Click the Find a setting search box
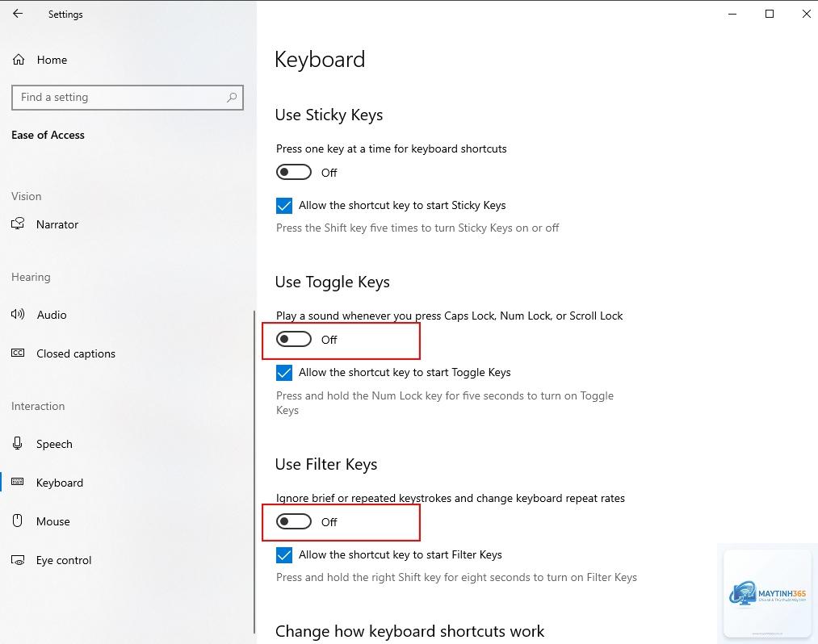Screen dimensions: 818x644 coord(128,98)
